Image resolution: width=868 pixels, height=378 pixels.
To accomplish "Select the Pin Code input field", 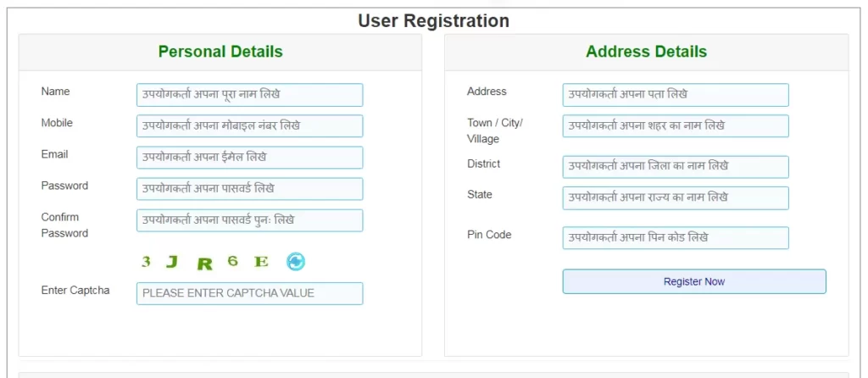I will pyautogui.click(x=676, y=238).
